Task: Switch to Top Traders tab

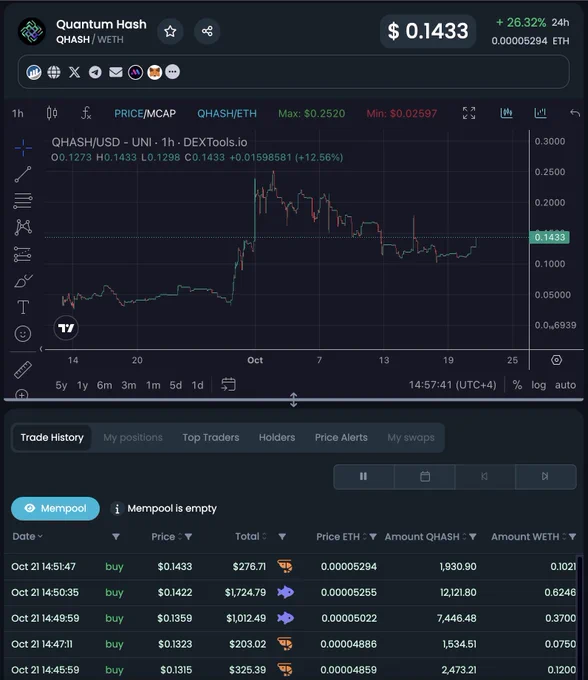Action: [x=211, y=438]
